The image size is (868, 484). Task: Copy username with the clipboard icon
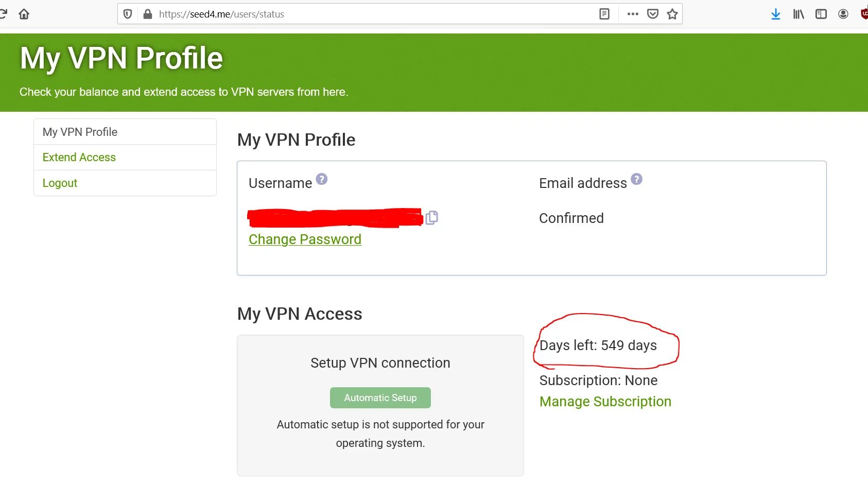[432, 218]
